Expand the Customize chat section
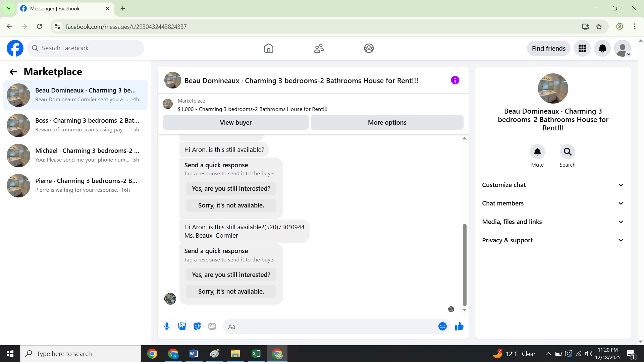The height and width of the screenshot is (362, 644). [553, 185]
